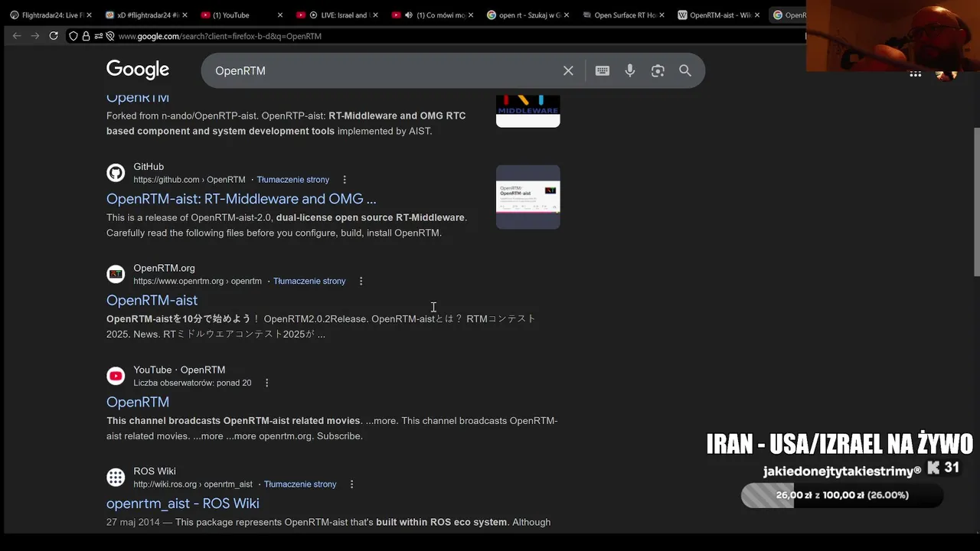Image resolution: width=980 pixels, height=551 pixels.
Task: Open the partially visible OpenRTM link at the top
Action: [x=138, y=98]
